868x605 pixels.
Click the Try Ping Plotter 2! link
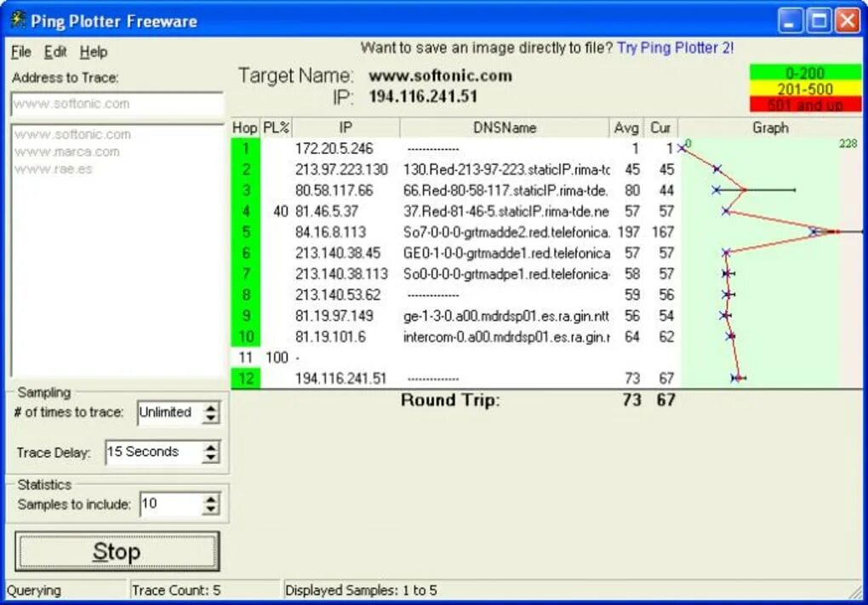675,48
